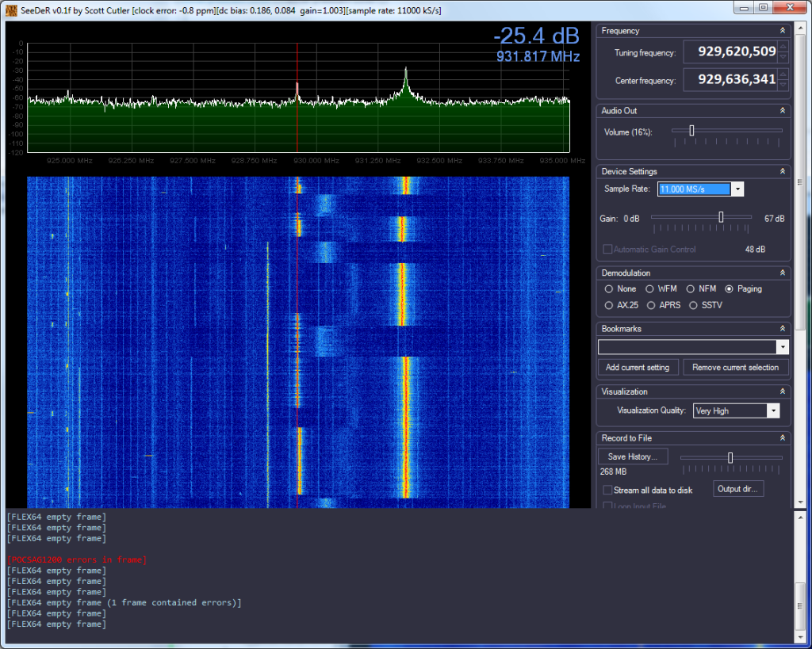Image resolution: width=812 pixels, height=649 pixels.
Task: Click the "931.817 MHz" cursor frequency readout
Action: click(538, 56)
